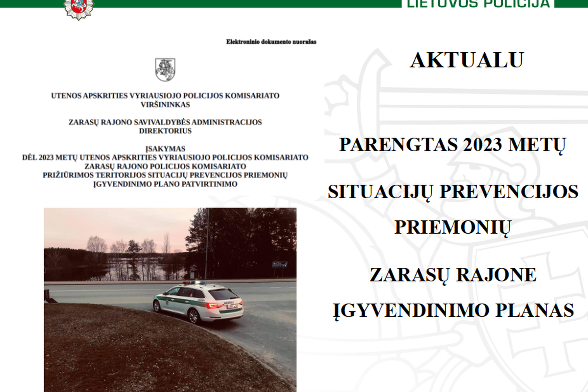Click the large 'PRIEMONIŲ' heading on right

tap(453, 228)
